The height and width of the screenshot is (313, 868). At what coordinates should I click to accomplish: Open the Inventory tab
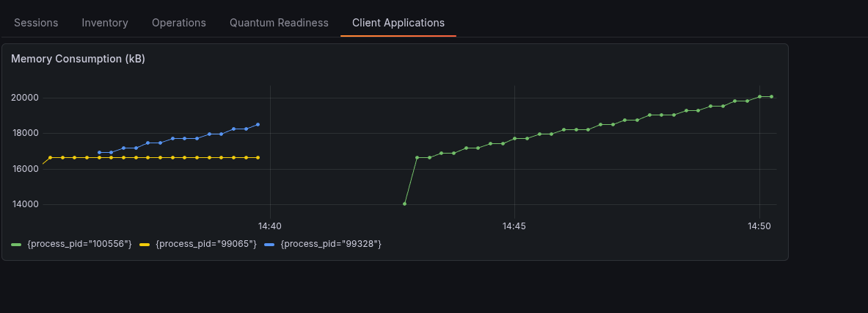(105, 23)
